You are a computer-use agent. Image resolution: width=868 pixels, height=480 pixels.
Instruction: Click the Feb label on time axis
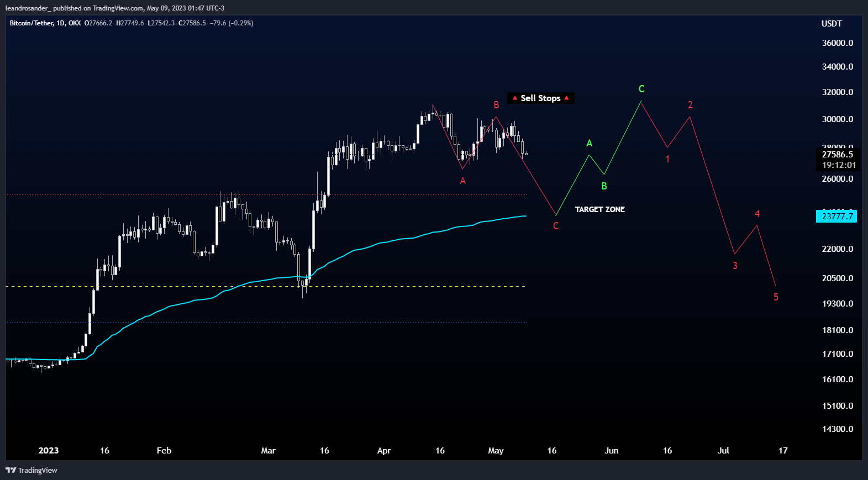164,451
